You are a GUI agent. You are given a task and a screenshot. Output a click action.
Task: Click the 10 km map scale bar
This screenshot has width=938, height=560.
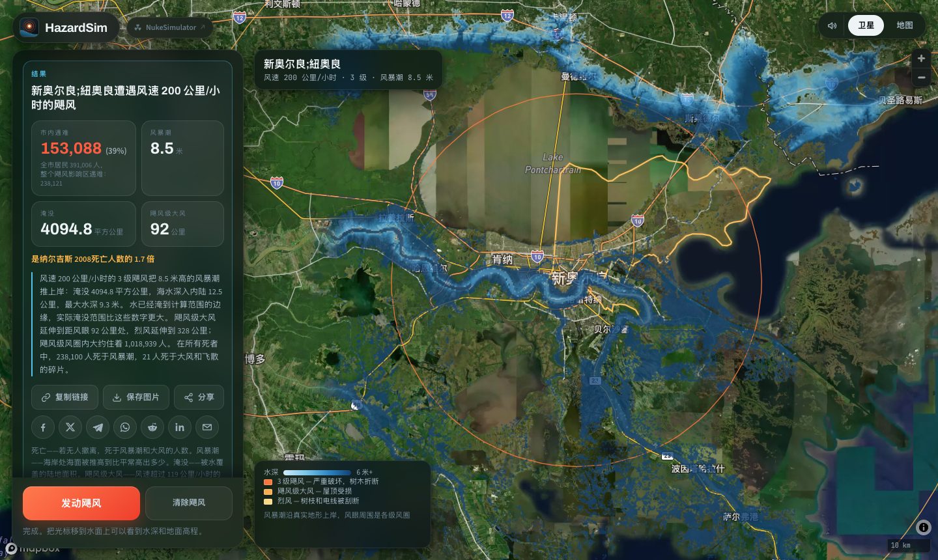[x=909, y=545]
